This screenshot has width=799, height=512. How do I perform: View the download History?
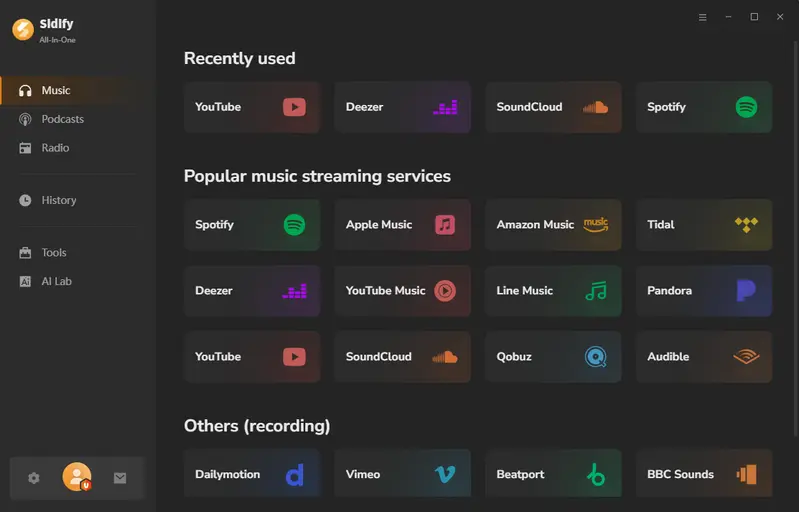tap(58, 200)
